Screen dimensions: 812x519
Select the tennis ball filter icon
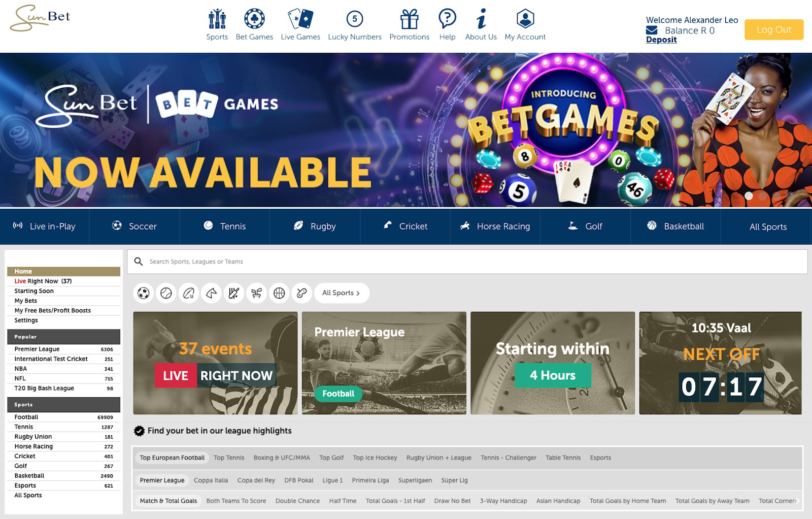(166, 293)
